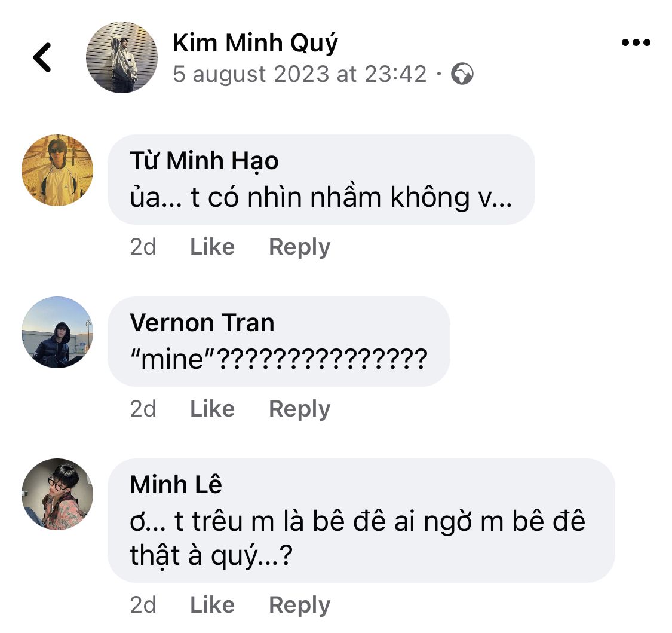The width and height of the screenshot is (672, 633).
Task: Open Kim Minh Quý's profile picture
Action: click(x=122, y=57)
